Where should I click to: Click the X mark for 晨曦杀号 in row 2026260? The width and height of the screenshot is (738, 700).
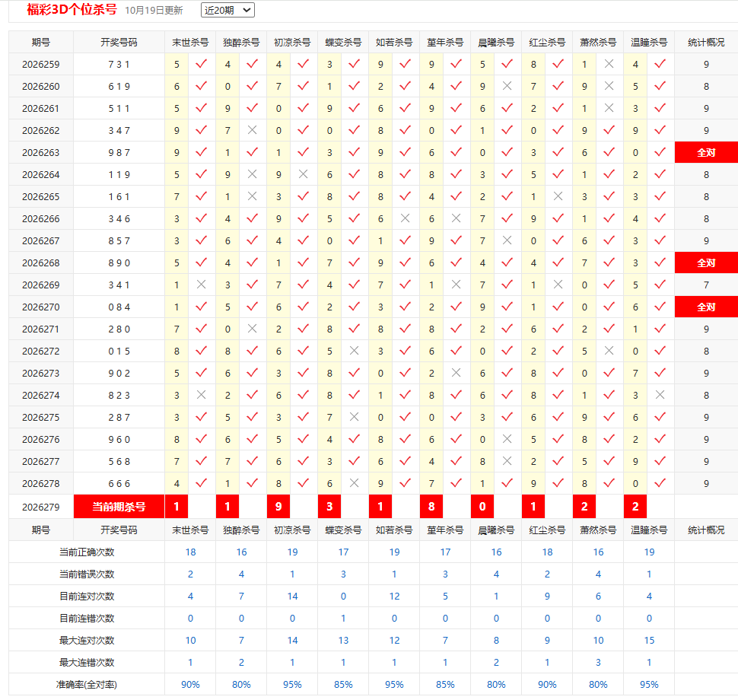point(507,86)
